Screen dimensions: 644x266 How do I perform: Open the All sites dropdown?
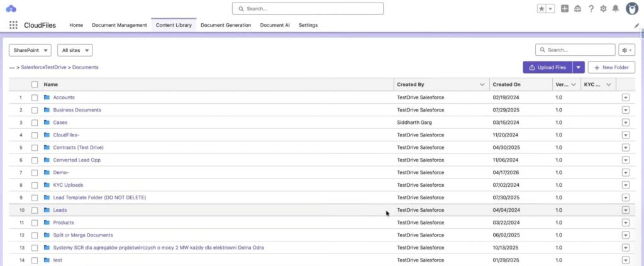click(x=75, y=50)
